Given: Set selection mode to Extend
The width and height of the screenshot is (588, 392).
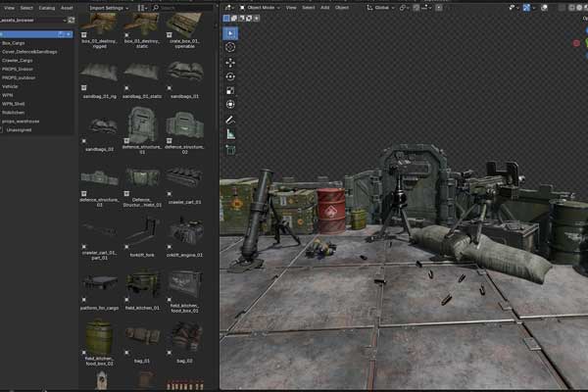Looking at the screenshot, I should point(233,18).
